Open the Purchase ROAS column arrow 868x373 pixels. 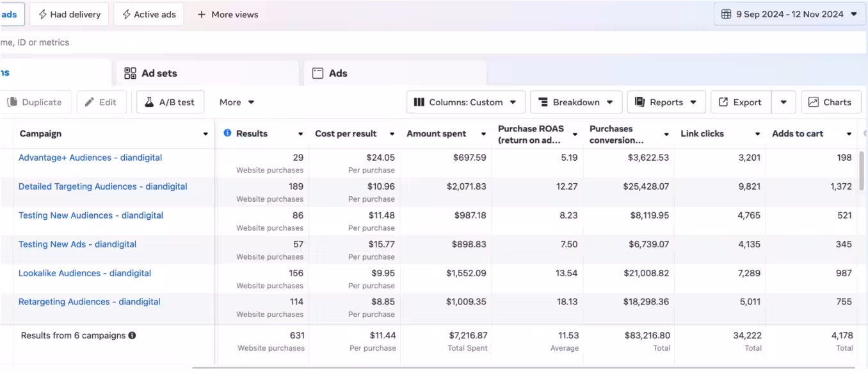(x=575, y=134)
